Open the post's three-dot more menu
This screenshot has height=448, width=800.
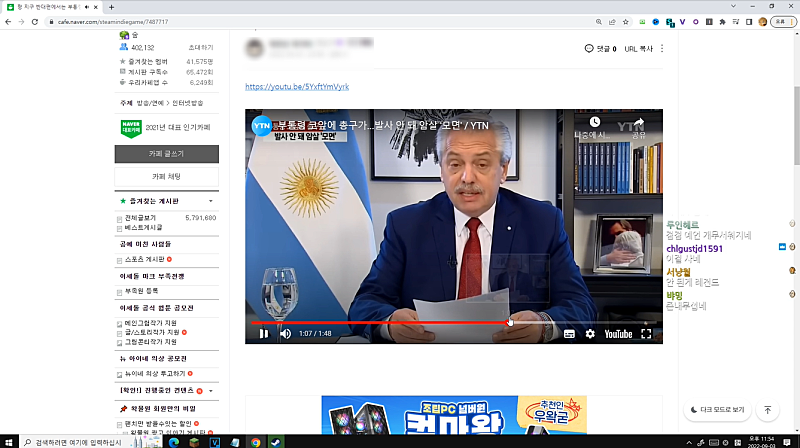[662, 48]
